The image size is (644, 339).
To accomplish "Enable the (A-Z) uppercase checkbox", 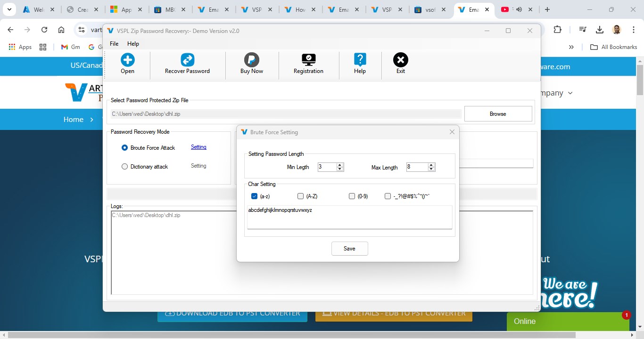I will 300,196.
